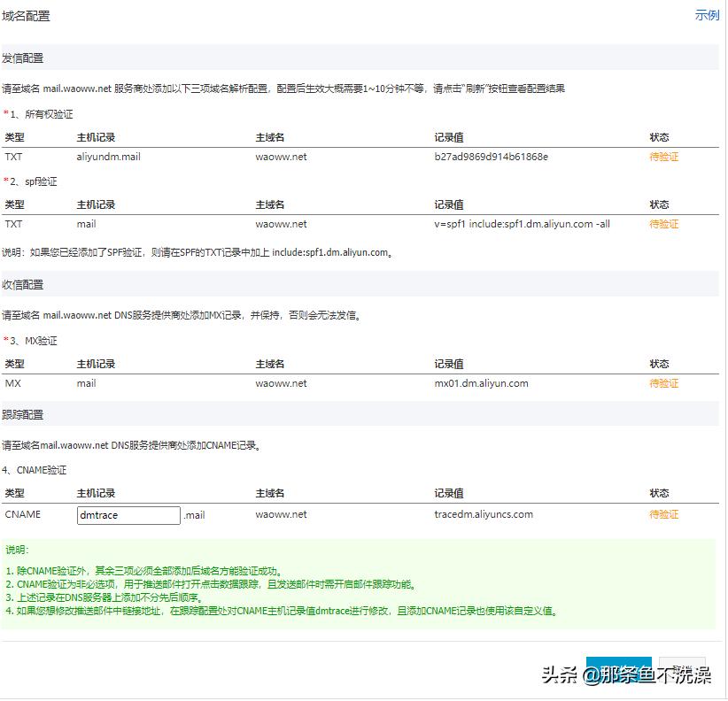Select record value tracedm.aliyuncs.com
728x701 pixels.
pyautogui.click(x=482, y=514)
